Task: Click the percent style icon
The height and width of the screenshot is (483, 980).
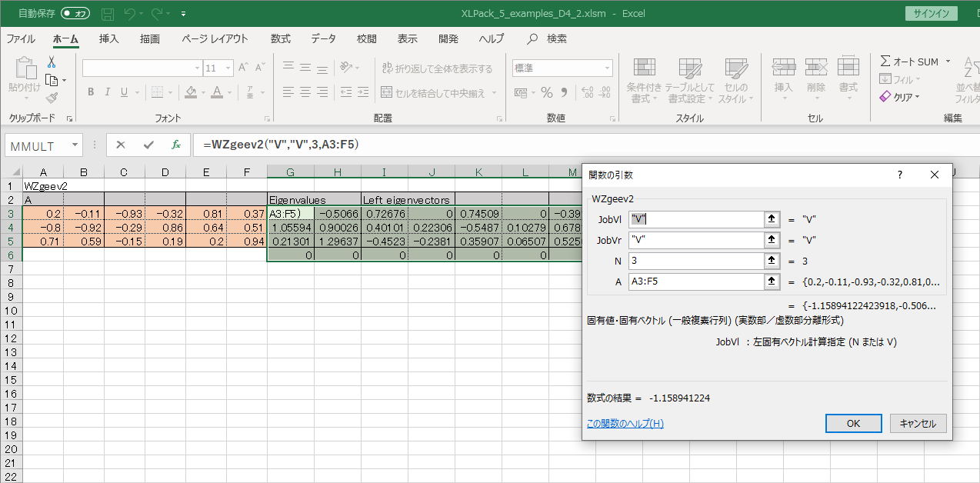Action: [546, 93]
